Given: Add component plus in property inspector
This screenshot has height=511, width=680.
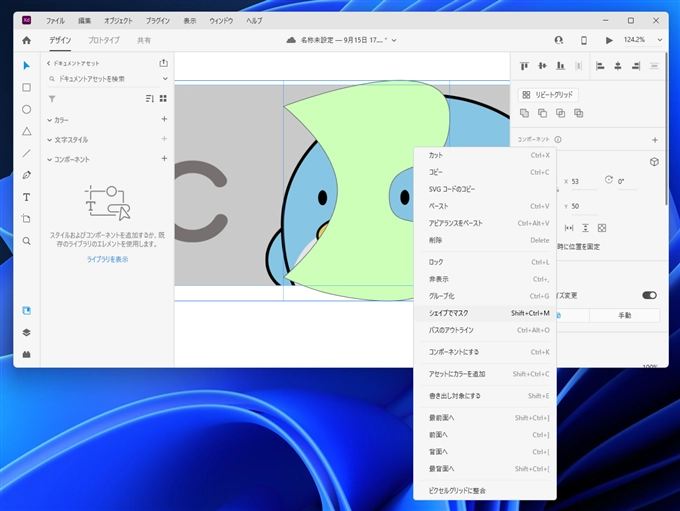Looking at the screenshot, I should pos(655,140).
